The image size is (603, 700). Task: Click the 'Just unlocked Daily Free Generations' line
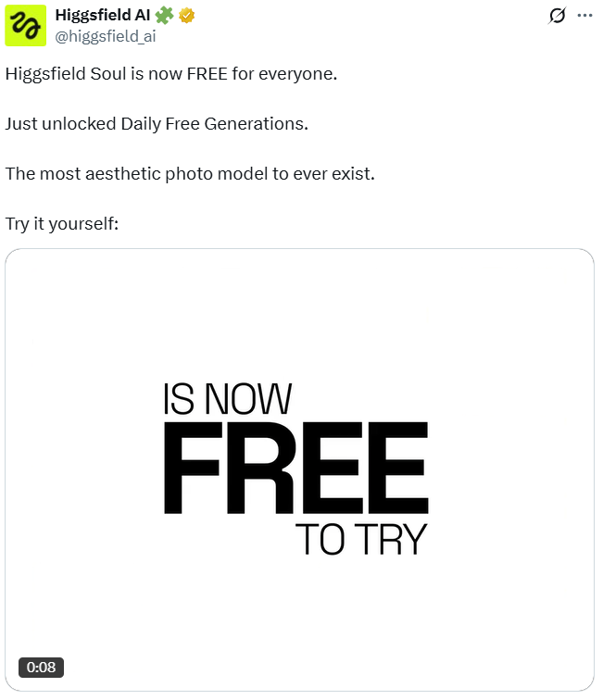pos(157,124)
